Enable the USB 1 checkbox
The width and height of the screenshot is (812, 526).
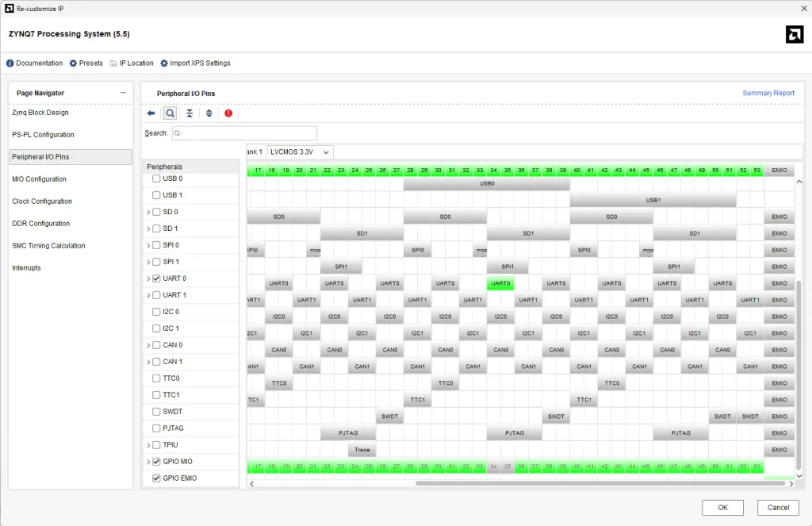[156, 195]
